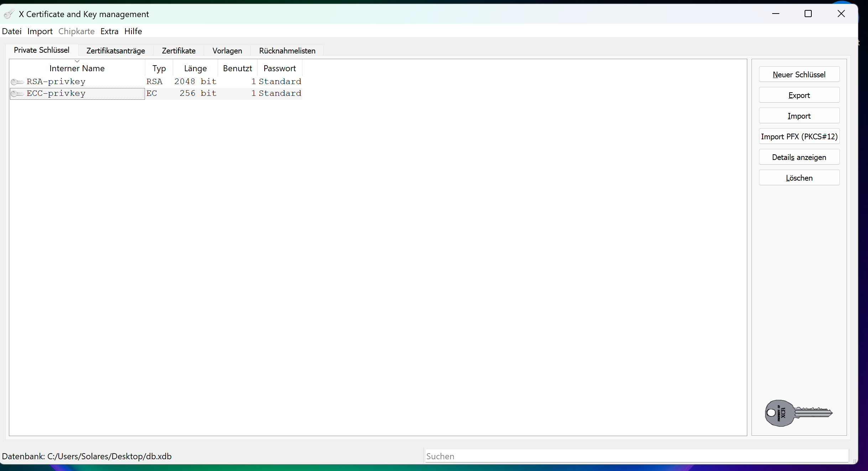Click the Löschen button
Screen dimensions: 868x471
click(x=799, y=178)
